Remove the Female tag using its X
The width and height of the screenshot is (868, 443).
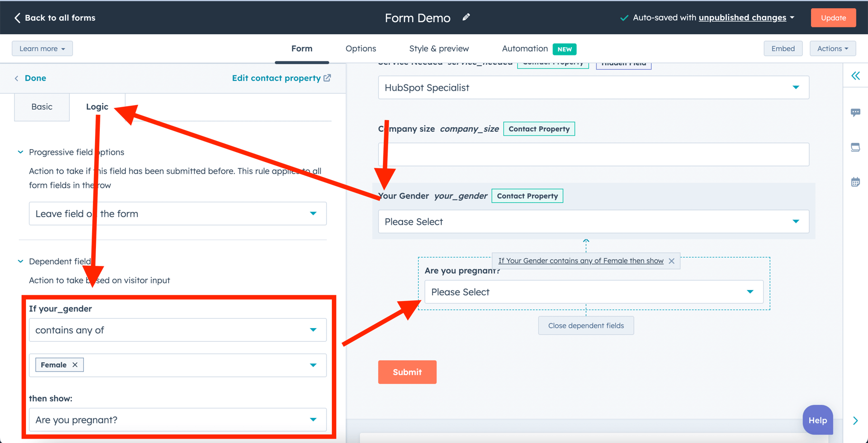pos(75,365)
